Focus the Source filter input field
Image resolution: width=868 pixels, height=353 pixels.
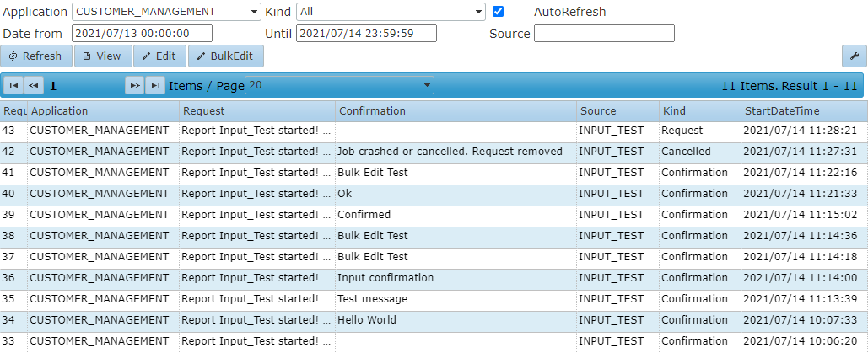click(x=604, y=33)
